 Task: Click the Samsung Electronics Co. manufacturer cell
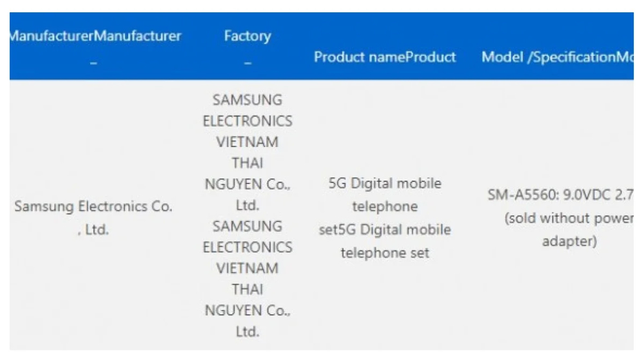(x=93, y=207)
